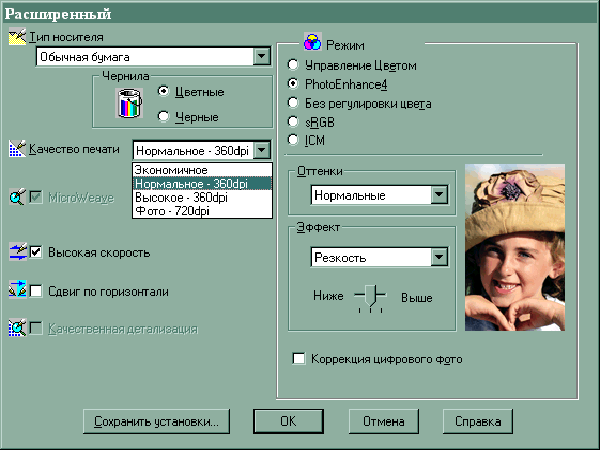Click the media type icon beside Тип носителя
The width and height of the screenshot is (600, 450).
click(x=18, y=37)
